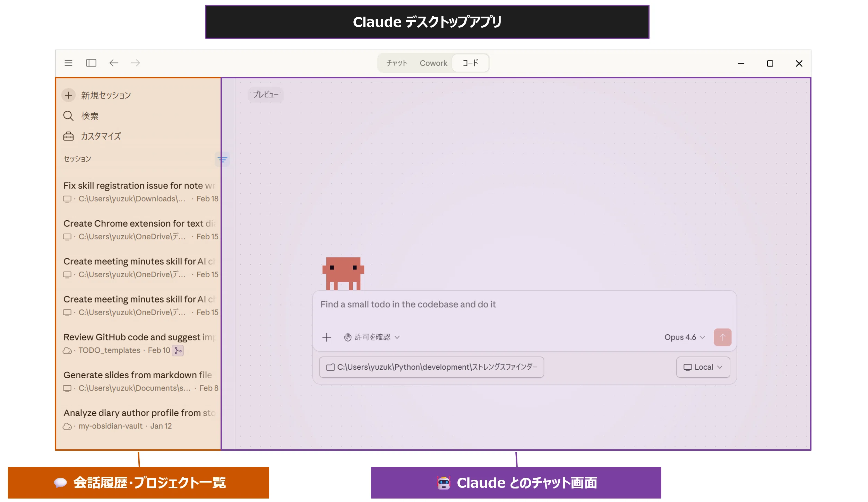This screenshot has height=502, width=868.
Task: Click the magnifying glass search icon
Action: 68,116
